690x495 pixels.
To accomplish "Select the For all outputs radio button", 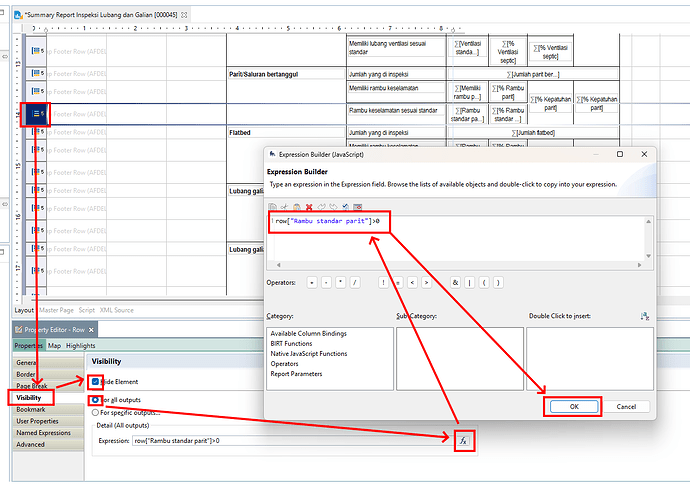I will (x=96, y=399).
